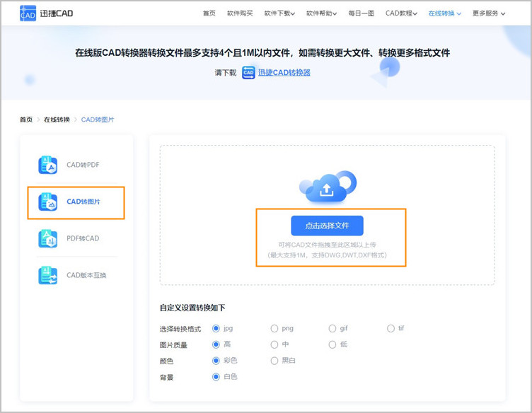Open CAD版本互换 text in sidebar
The height and width of the screenshot is (413, 532).
pos(86,275)
